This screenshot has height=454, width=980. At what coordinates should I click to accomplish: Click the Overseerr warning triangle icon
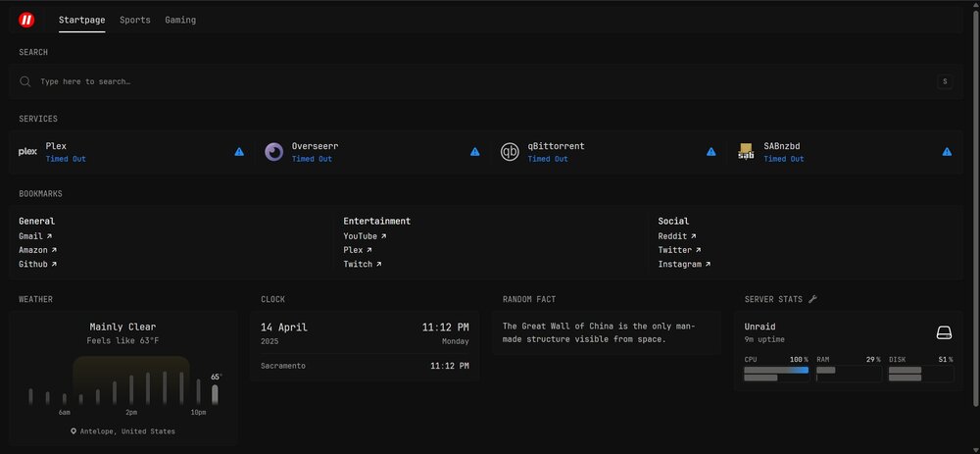coord(475,152)
